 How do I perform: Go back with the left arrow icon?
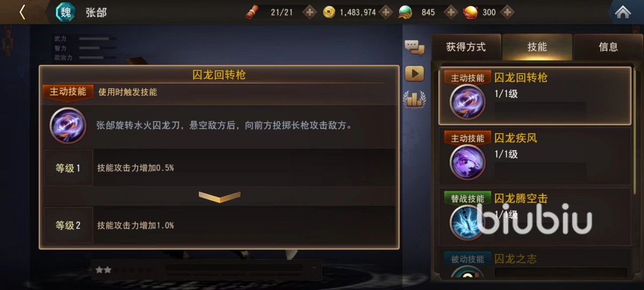(22, 12)
